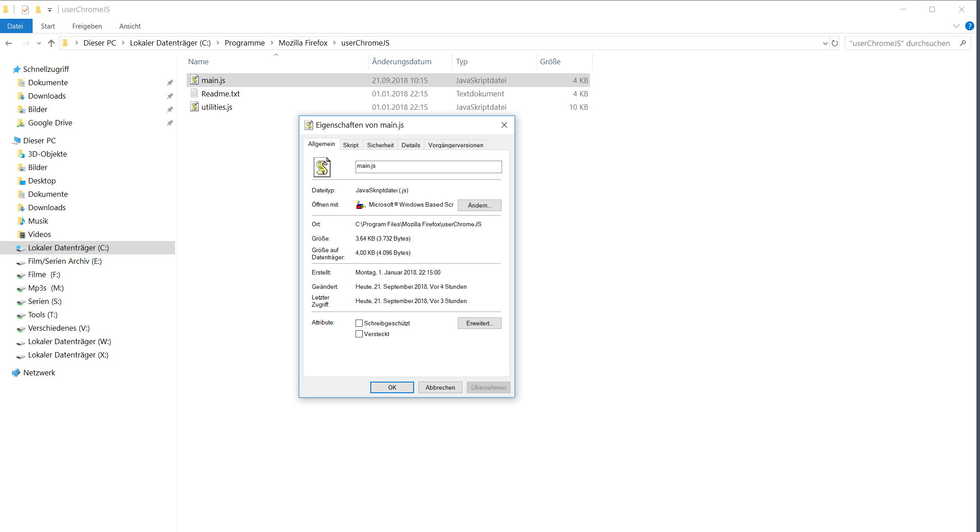The height and width of the screenshot is (532, 980).
Task: Expand the ribbon with the chevron
Action: 956,26
